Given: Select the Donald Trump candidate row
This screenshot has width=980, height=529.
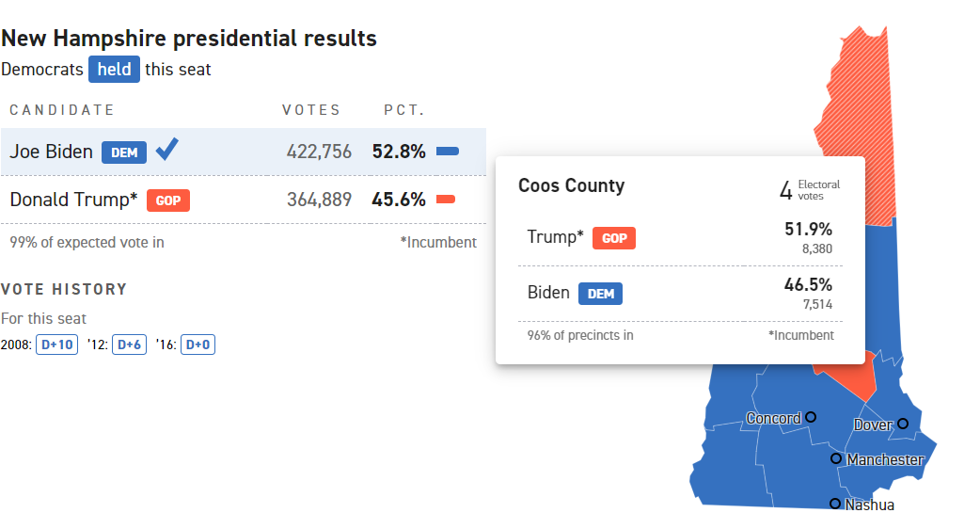Looking at the screenshot, I should pyautogui.click(x=243, y=200).
